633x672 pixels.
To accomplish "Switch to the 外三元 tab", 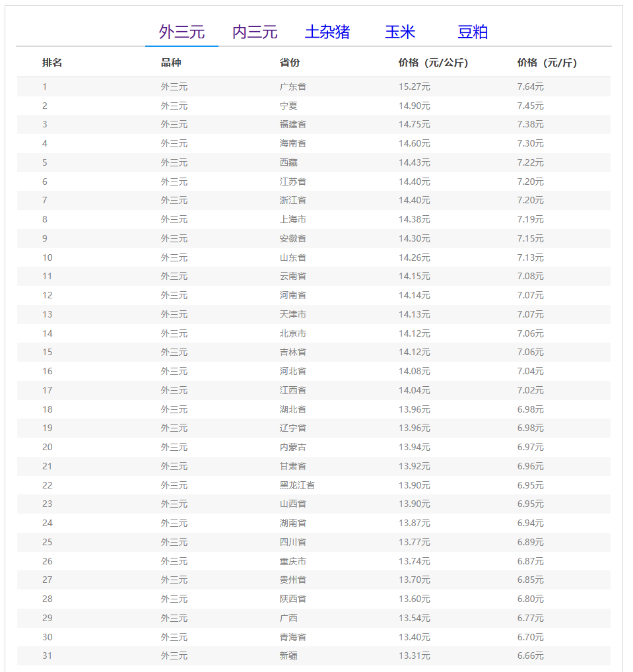I will [x=182, y=32].
